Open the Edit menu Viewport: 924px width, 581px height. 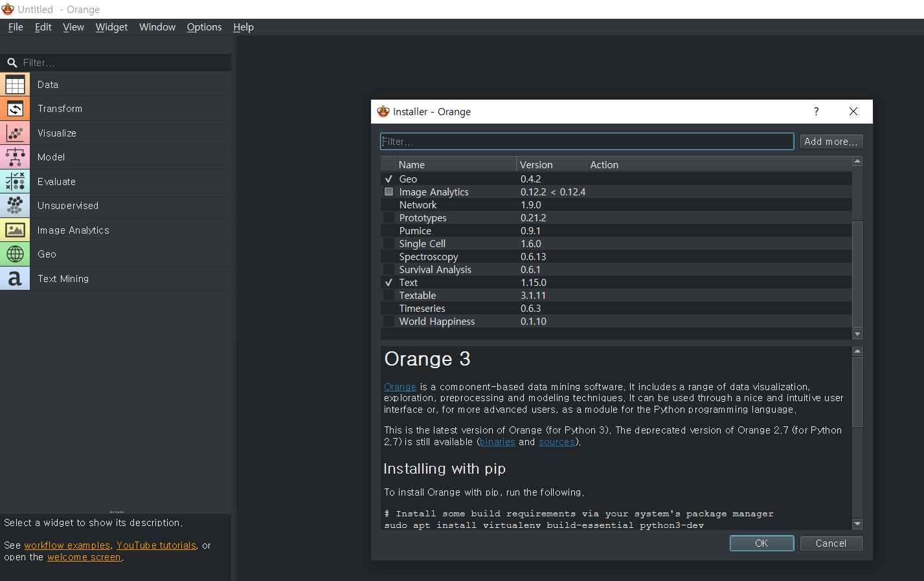43,27
